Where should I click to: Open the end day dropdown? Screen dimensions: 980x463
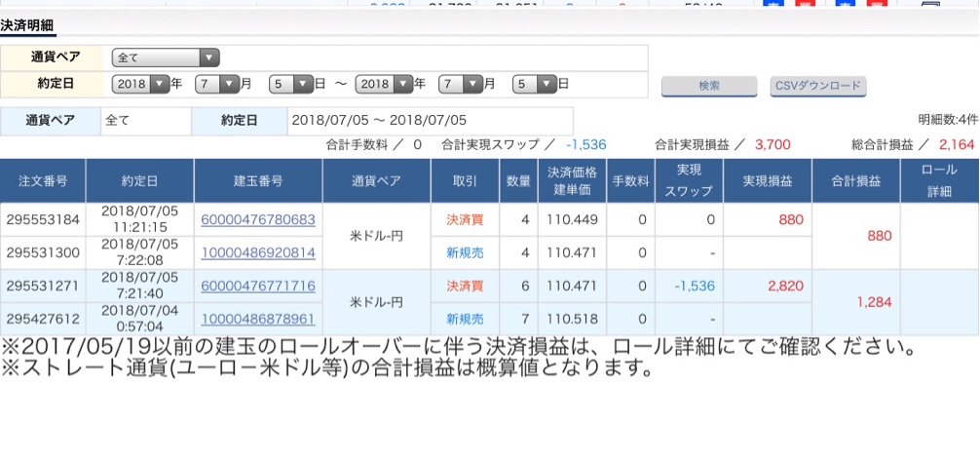535,84
